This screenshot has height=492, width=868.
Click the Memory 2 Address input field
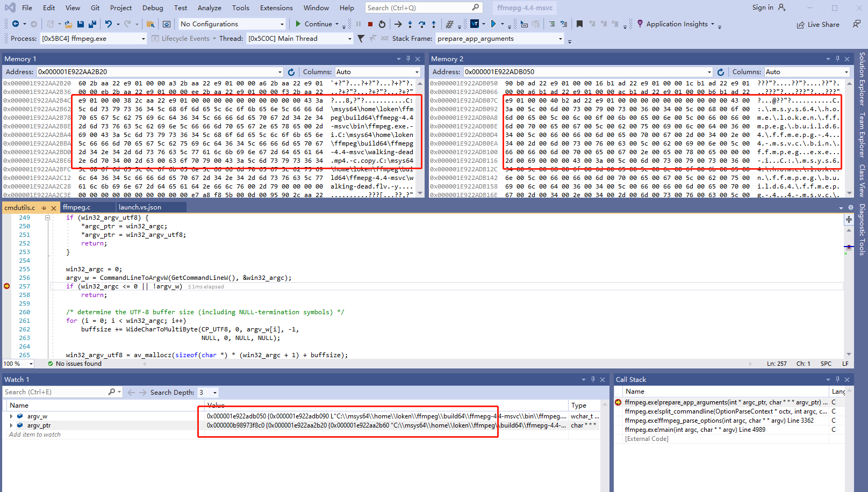[x=585, y=72]
